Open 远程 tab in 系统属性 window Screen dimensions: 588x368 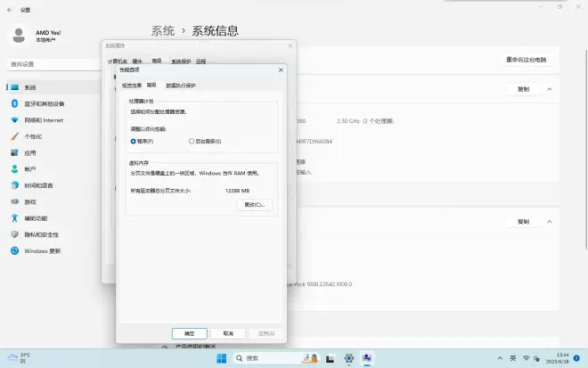click(x=201, y=61)
